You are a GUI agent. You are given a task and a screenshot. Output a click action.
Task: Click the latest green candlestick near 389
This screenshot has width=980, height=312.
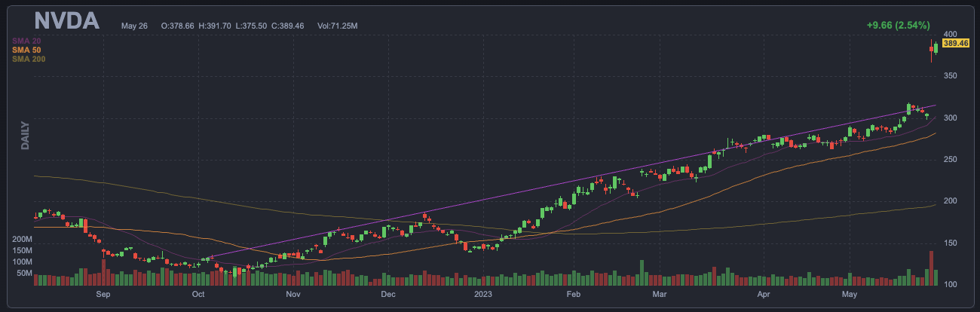[936, 48]
